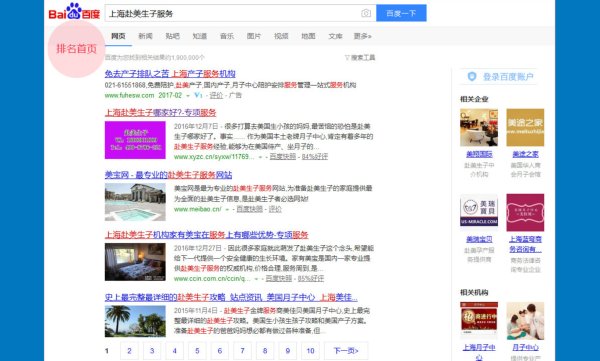Click 评价 link on meibao.cn result
600x361 pixels.
tap(275, 209)
